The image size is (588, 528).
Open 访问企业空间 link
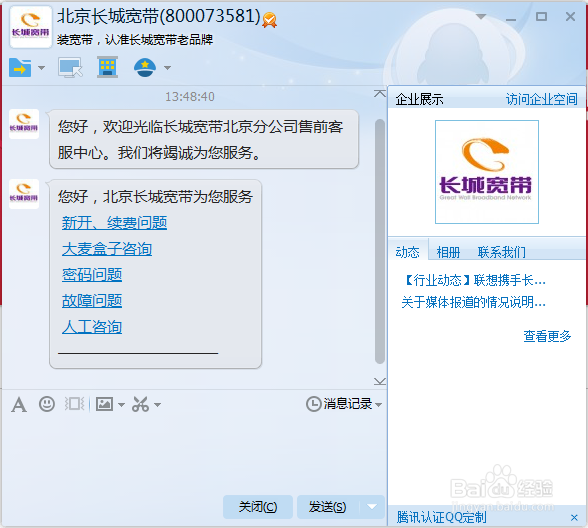[x=542, y=99]
